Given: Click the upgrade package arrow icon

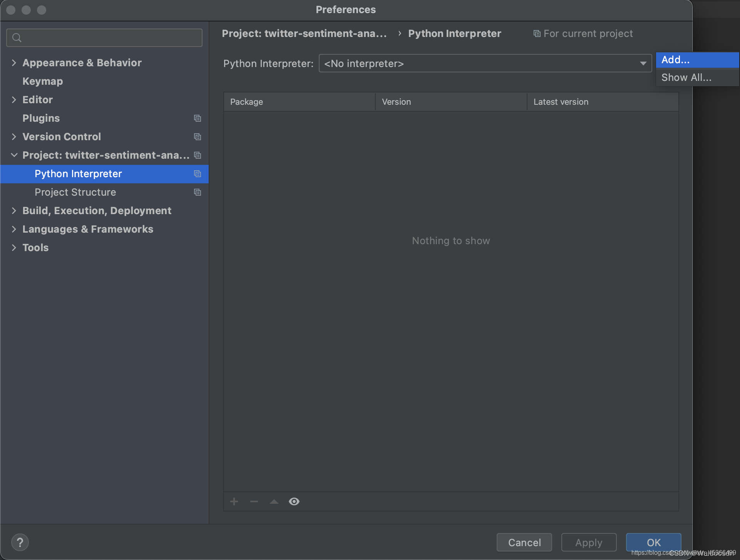Looking at the screenshot, I should tap(274, 501).
